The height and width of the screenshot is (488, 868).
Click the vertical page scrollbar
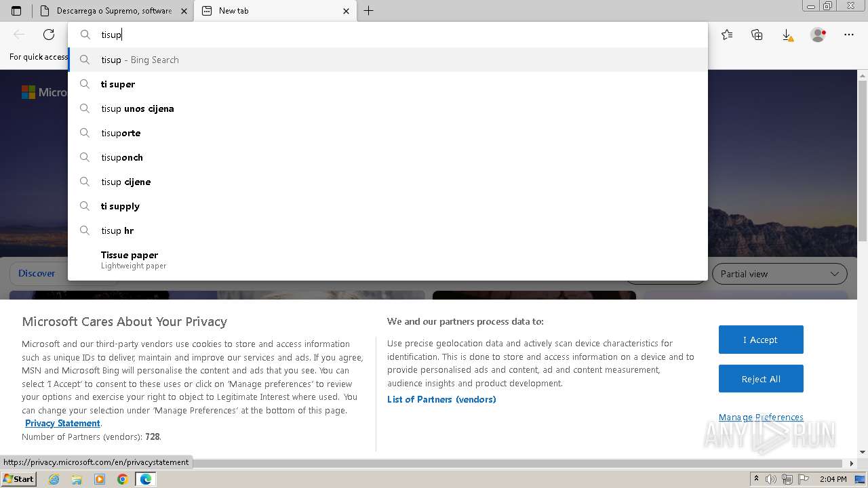tap(863, 159)
